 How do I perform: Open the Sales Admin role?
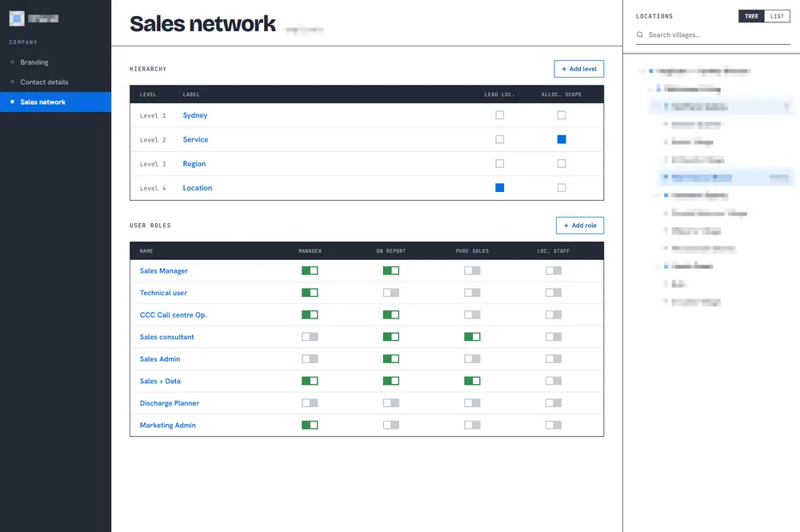(160, 359)
